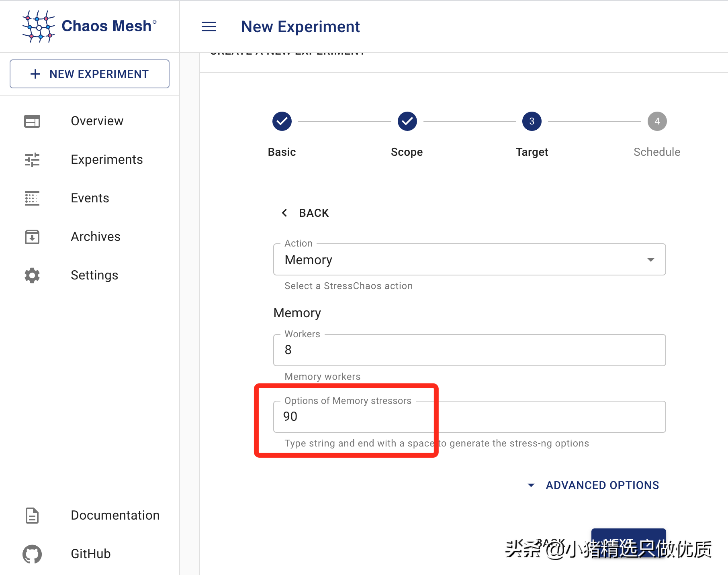
Task: Click the Basic step label
Action: coord(282,152)
